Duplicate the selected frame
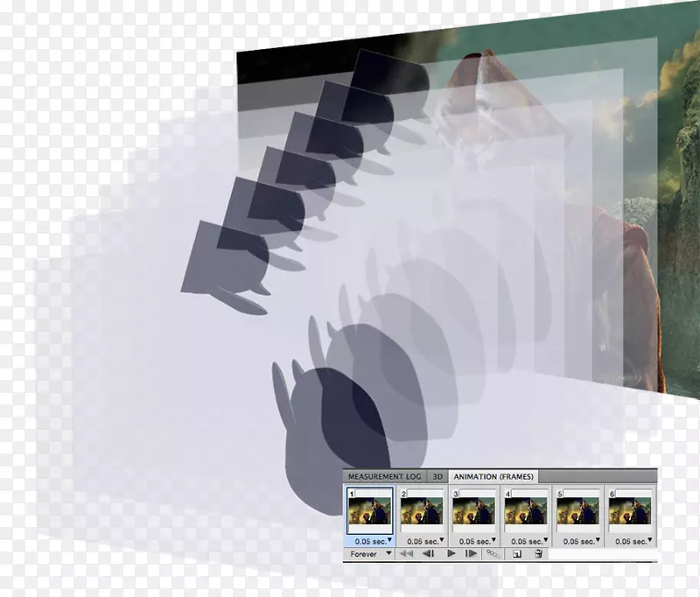 point(517,554)
